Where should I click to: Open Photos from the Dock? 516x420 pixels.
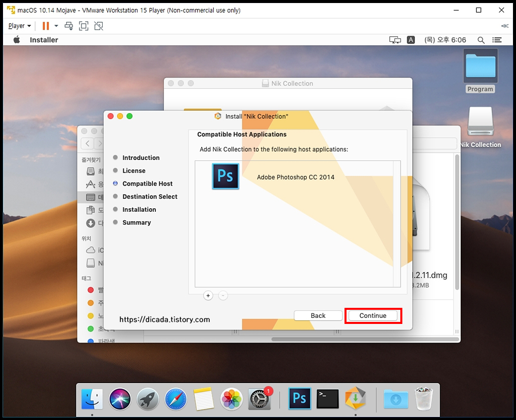pyautogui.click(x=232, y=399)
